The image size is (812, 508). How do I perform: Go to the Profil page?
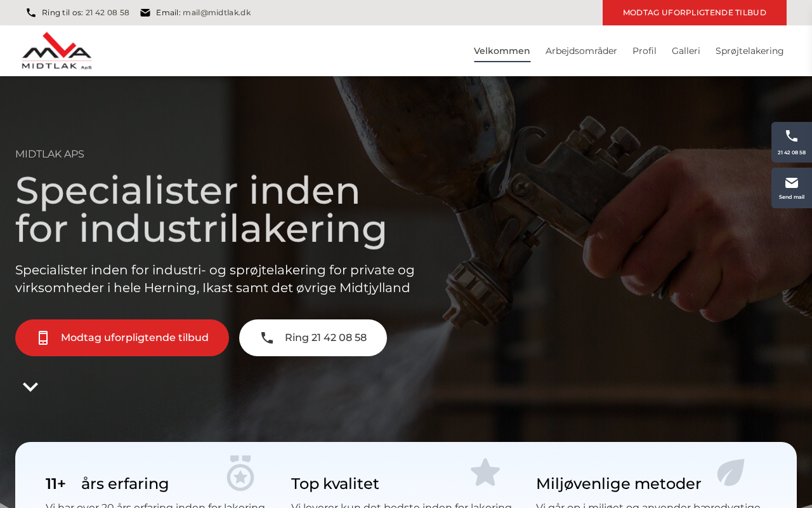(x=645, y=51)
